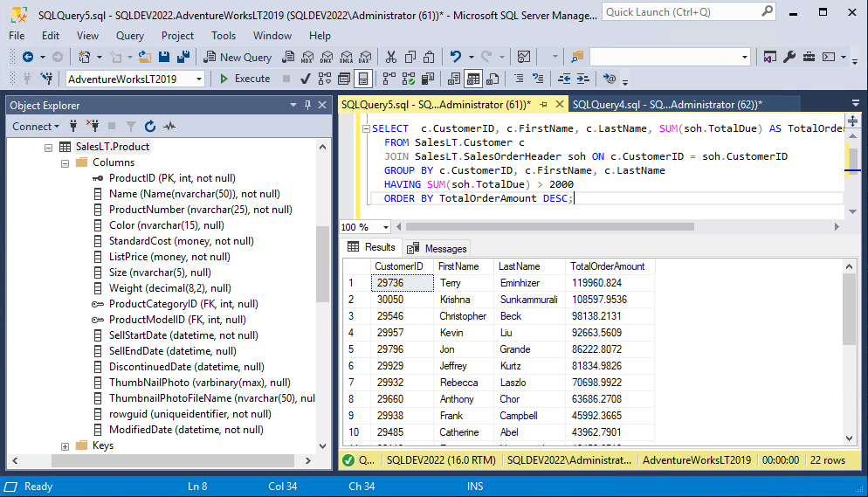Screen dimensions: 868x497
Task: Open the AdventureWorksLT2019 database dropdown
Action: pyautogui.click(x=199, y=79)
